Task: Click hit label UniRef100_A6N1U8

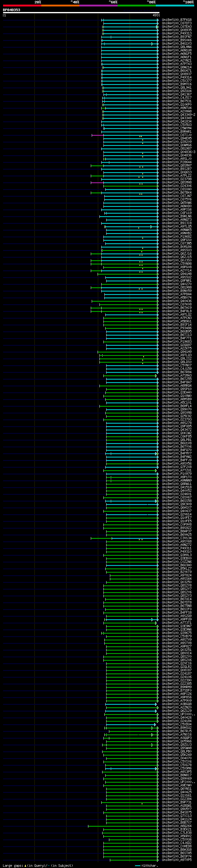Action: (x=177, y=50)
